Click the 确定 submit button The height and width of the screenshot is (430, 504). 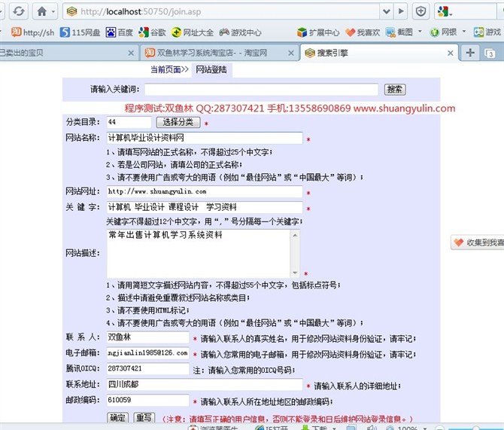point(117,417)
